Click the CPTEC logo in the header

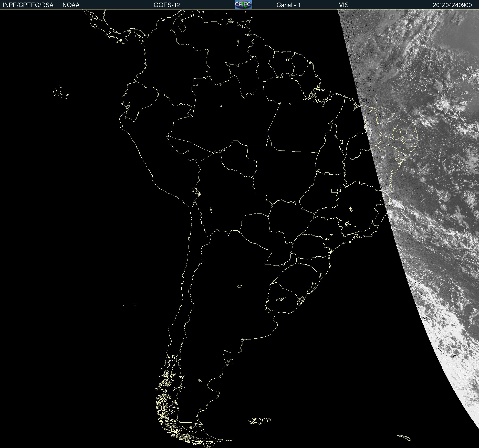(x=243, y=5)
